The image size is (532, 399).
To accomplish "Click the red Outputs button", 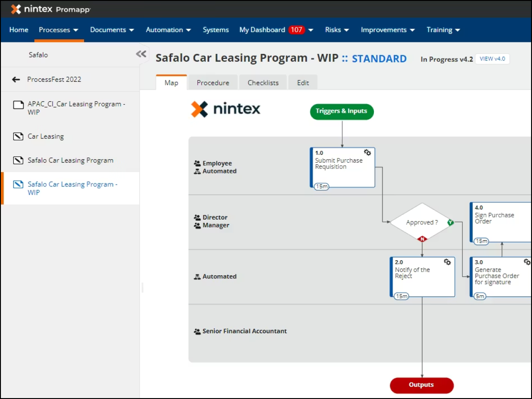I will click(x=422, y=385).
